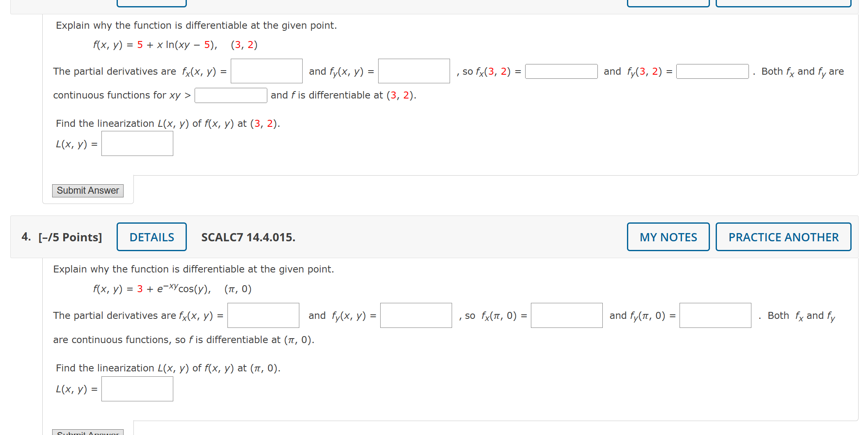Submit the answer for problem 4
The image size is (868, 435).
tap(87, 432)
